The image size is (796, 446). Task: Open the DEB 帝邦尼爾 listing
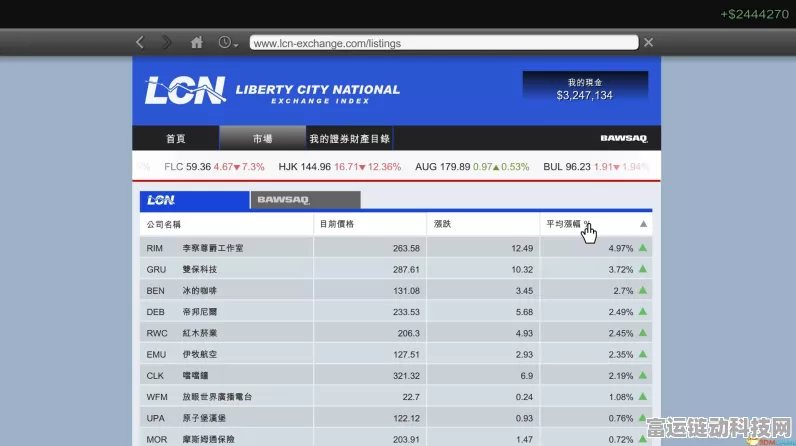coord(396,312)
